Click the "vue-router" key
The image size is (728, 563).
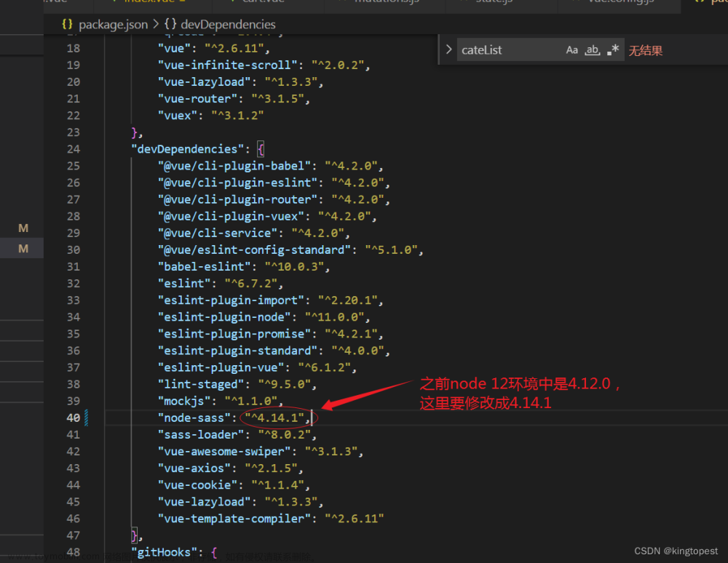pyautogui.click(x=198, y=99)
